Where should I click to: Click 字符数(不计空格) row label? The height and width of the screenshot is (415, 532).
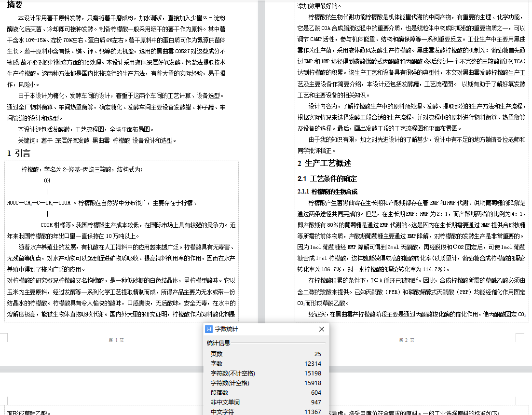coord(232,373)
